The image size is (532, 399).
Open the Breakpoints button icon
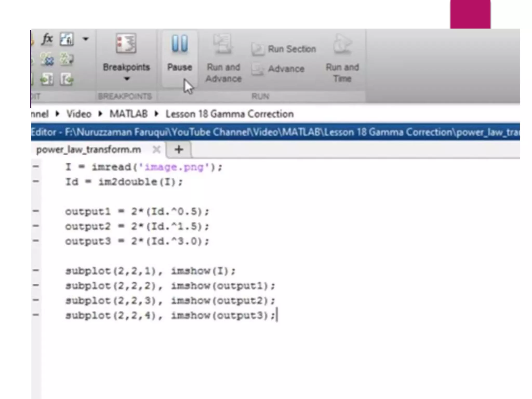point(126,44)
